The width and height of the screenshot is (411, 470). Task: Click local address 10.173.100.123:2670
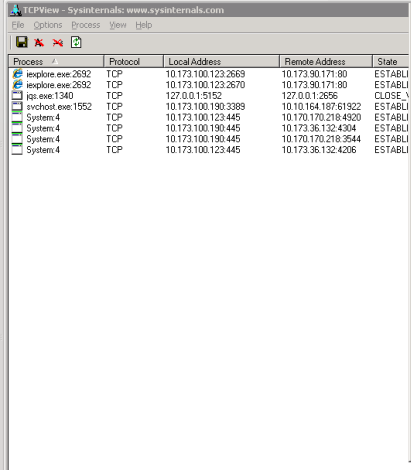(205, 85)
